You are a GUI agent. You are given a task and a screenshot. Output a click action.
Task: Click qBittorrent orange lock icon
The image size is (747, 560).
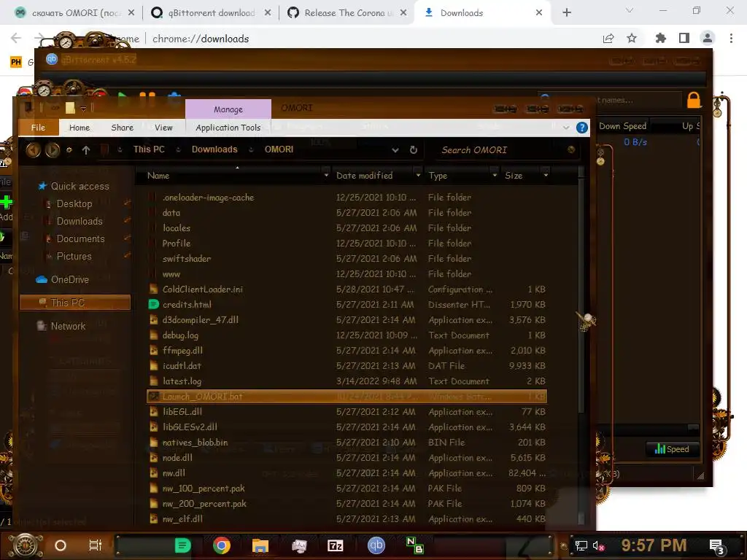tap(694, 100)
